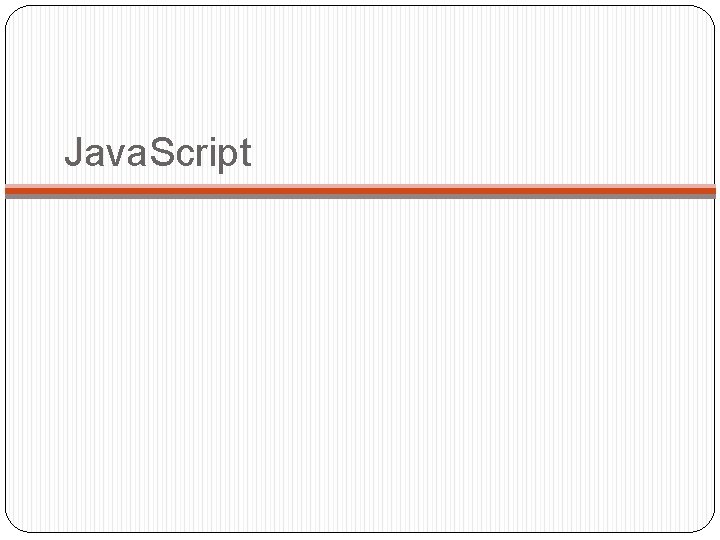Select the orange horizontal divider line

[360, 188]
